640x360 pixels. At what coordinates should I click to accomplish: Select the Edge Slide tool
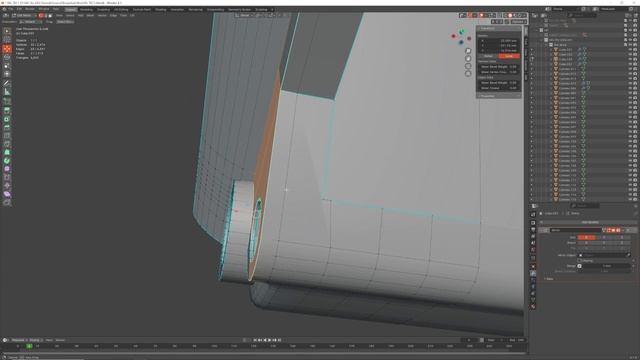[7, 177]
